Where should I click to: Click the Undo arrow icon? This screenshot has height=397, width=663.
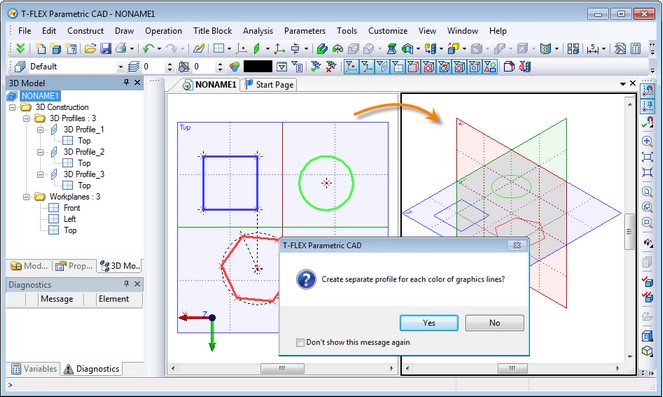click(148, 49)
